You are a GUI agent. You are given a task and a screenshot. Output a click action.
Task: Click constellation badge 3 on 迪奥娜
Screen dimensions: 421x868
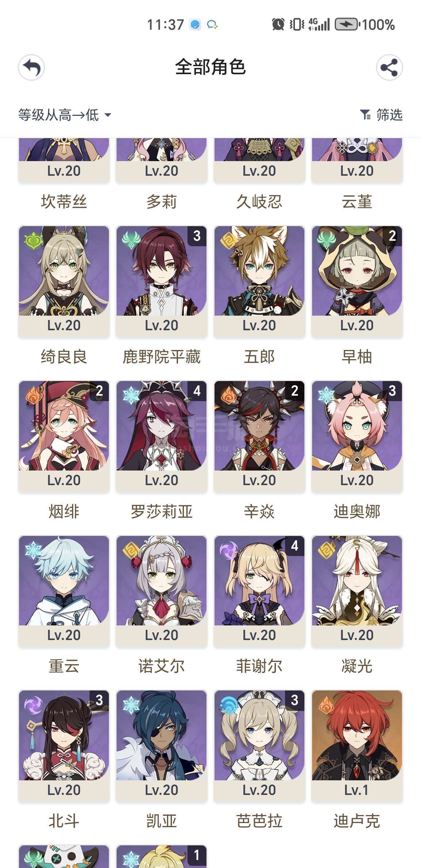(392, 391)
